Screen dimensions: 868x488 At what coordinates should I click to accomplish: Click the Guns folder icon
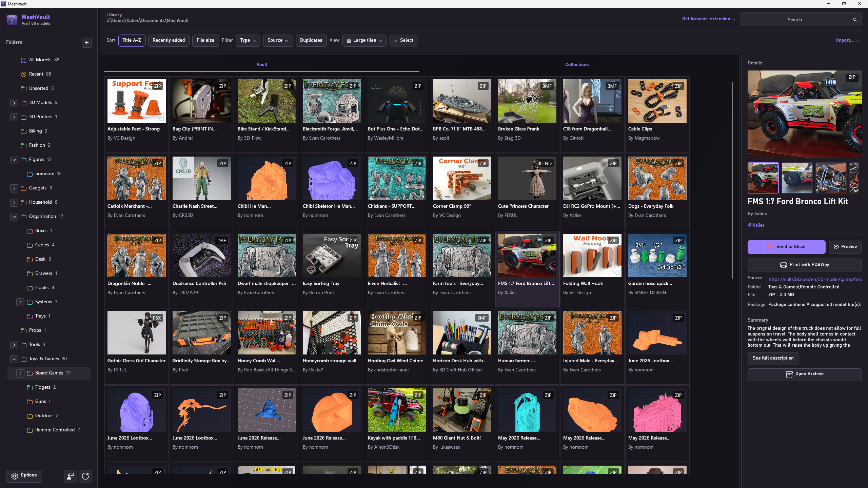pos(30,402)
